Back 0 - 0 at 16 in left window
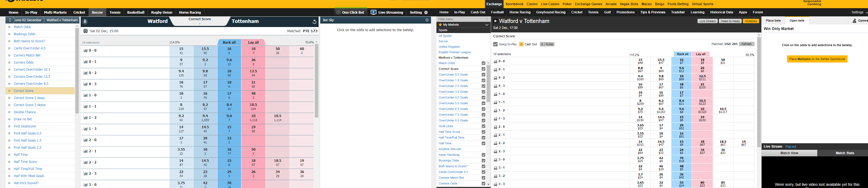 (x=229, y=51)
